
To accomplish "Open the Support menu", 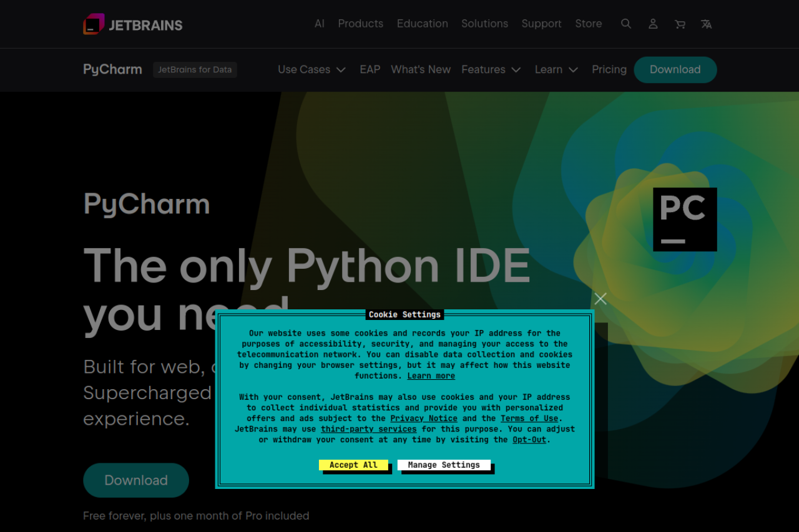I will (541, 24).
